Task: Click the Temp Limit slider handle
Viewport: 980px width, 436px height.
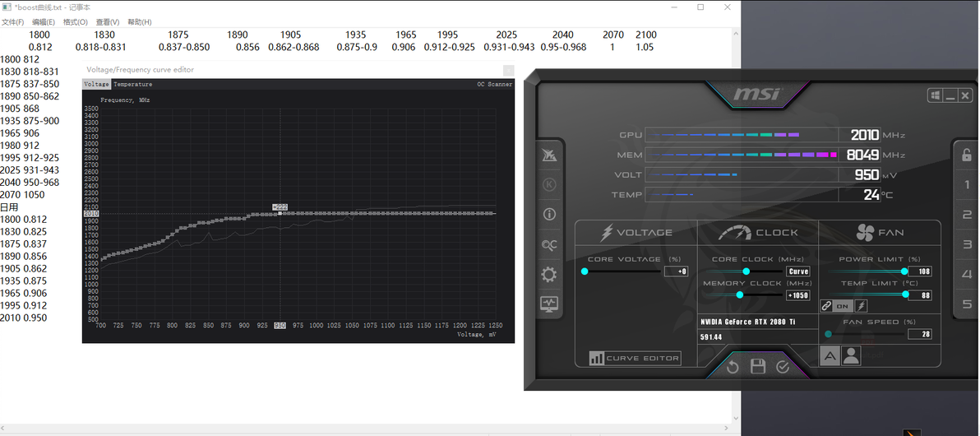Action: point(905,294)
